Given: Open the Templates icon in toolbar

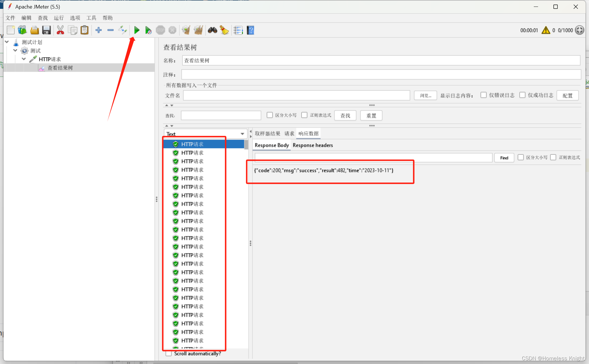Looking at the screenshot, I should tap(22, 30).
